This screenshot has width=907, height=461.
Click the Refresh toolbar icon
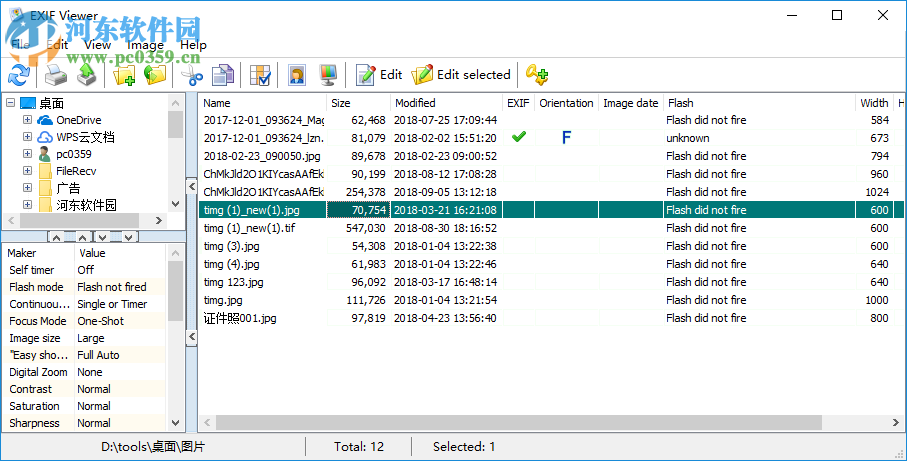click(x=19, y=75)
